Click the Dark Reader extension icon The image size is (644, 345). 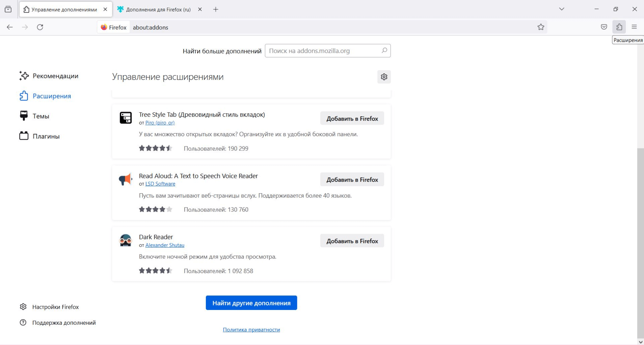[x=126, y=240]
